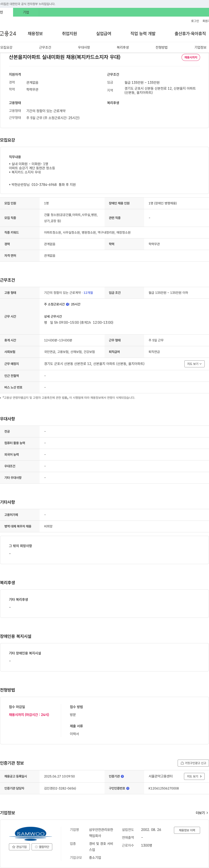Viewport: 209px width, 868px height.
Task: Click the 장애인 채용 인원 value 1명
Action: [x=163, y=203]
